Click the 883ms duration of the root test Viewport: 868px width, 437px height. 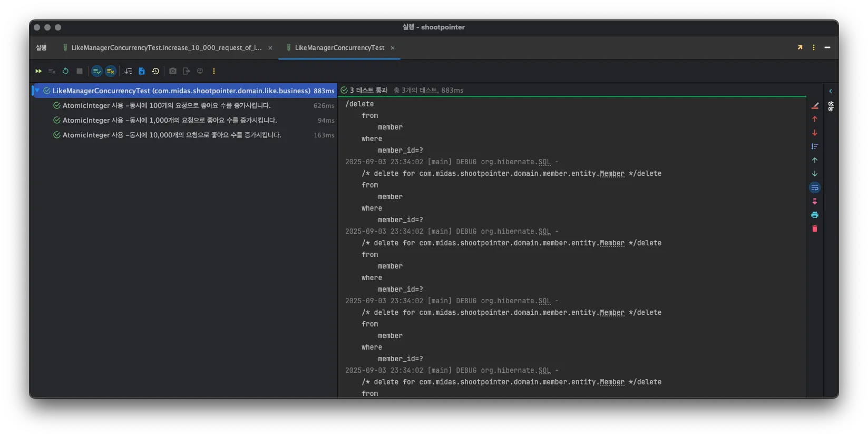[x=324, y=91]
